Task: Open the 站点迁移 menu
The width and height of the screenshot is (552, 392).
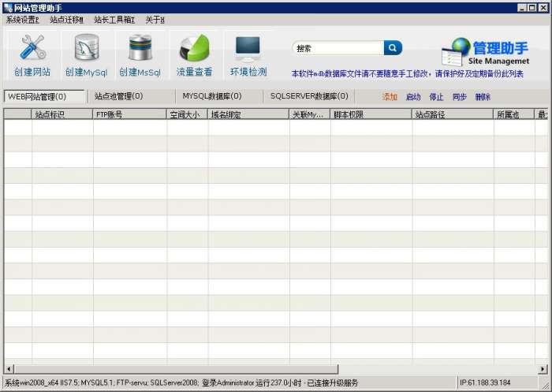Action: [66, 19]
